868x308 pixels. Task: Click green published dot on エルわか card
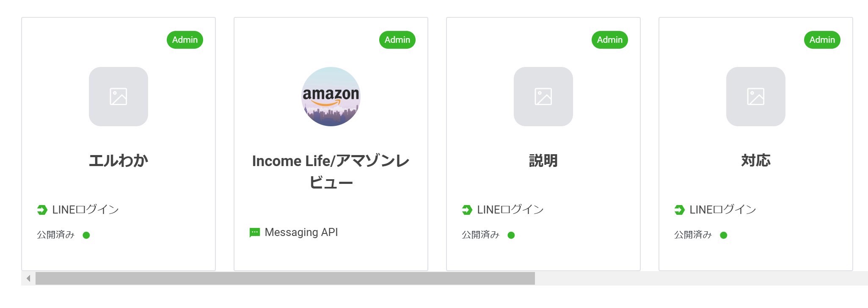coord(86,235)
